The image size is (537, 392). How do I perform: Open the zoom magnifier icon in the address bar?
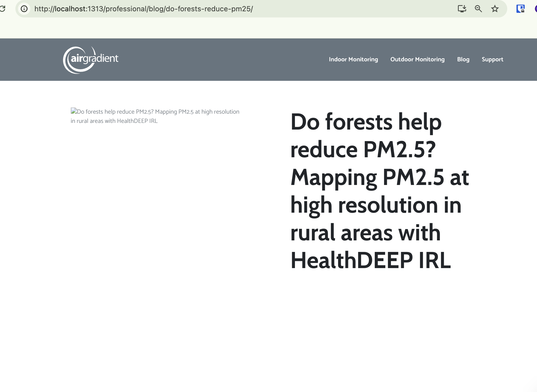[478, 9]
